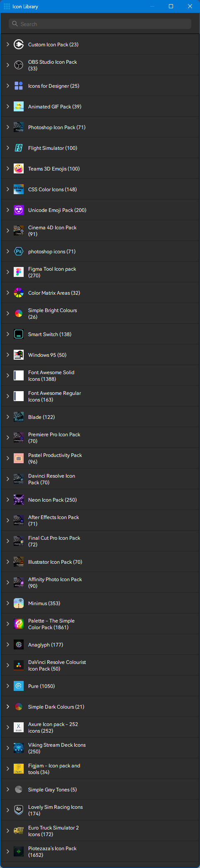Screen dimensions: 200x868
Task: Select "Unicode Emoji Pack (200)" label
Action: tap(57, 210)
